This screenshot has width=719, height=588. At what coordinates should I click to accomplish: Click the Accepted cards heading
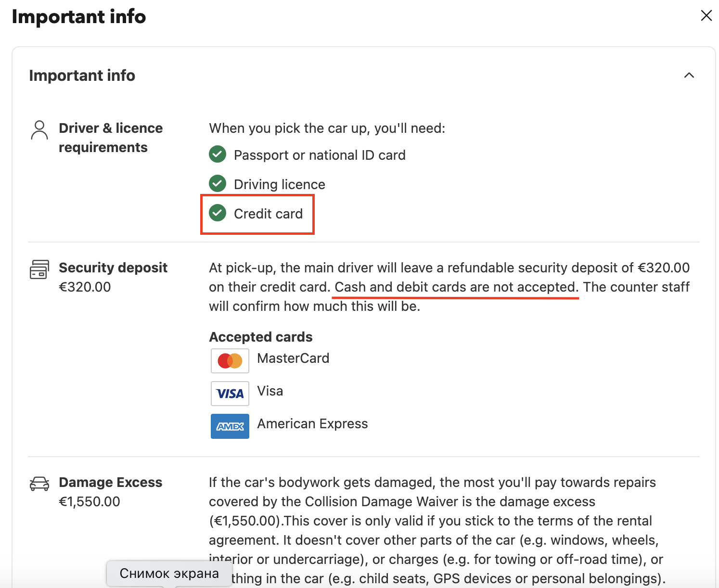(x=261, y=337)
